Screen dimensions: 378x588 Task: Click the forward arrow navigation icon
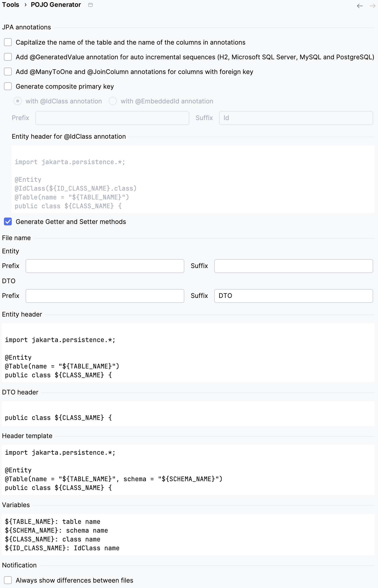click(x=372, y=6)
